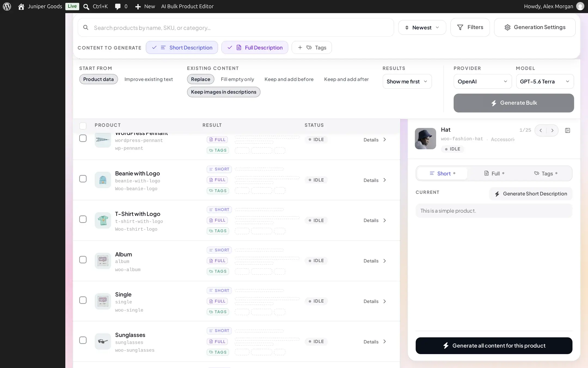Click Generate Short Description button
Viewport: 588px width, 368px height.
click(531, 194)
